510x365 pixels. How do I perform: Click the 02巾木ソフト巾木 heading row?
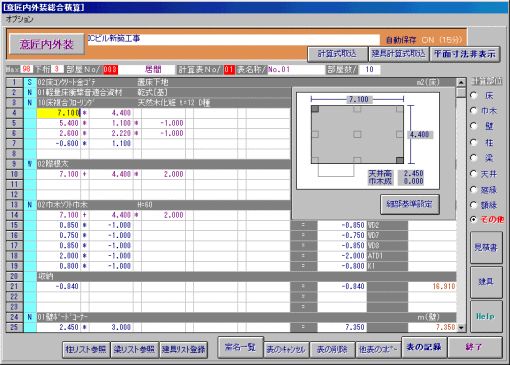click(163, 205)
